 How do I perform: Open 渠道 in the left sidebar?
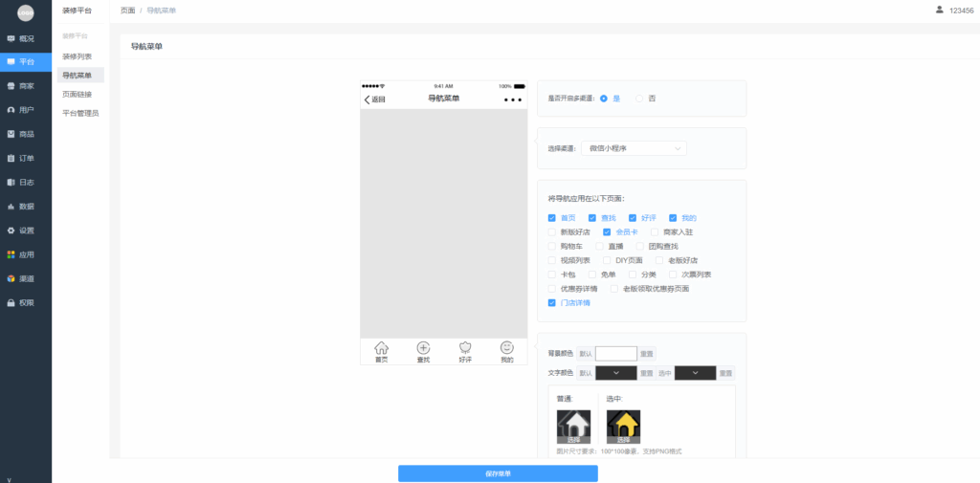click(x=26, y=278)
